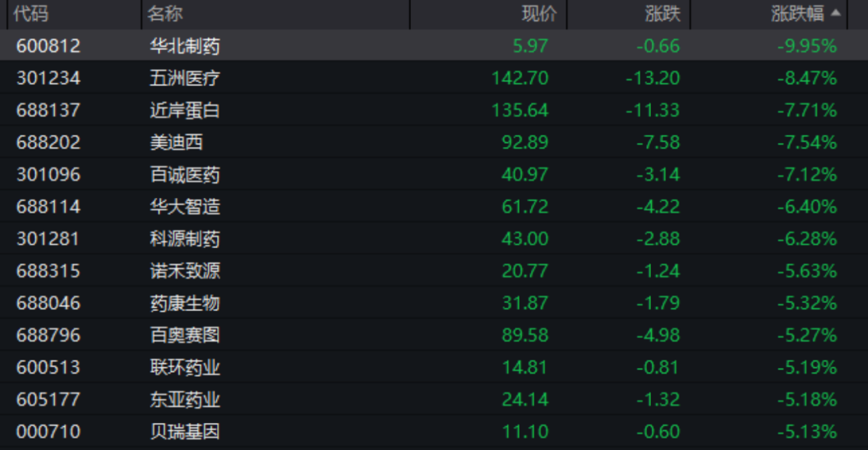Image resolution: width=868 pixels, height=450 pixels.
Task: Click the price 5.97
Action: pyautogui.click(x=530, y=46)
